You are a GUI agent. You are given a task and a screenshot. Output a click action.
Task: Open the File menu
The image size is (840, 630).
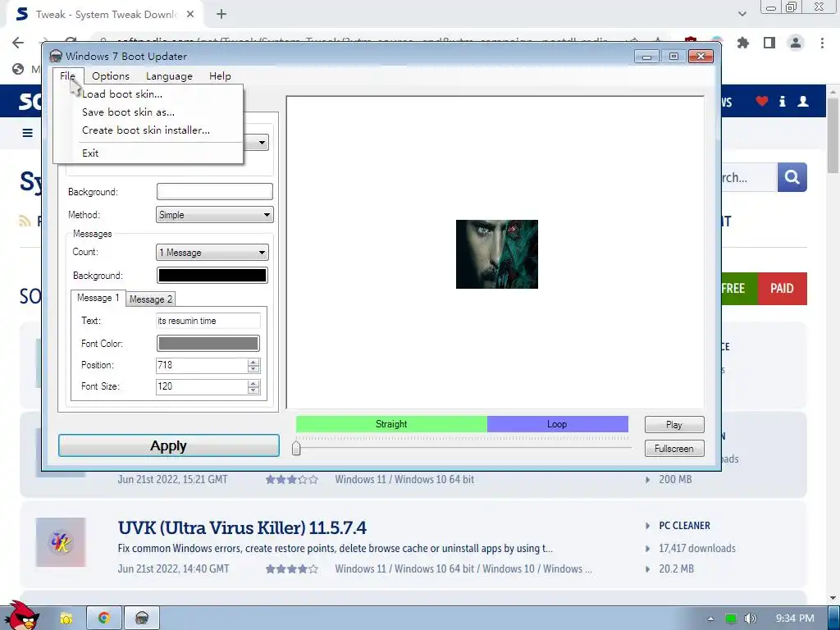67,76
